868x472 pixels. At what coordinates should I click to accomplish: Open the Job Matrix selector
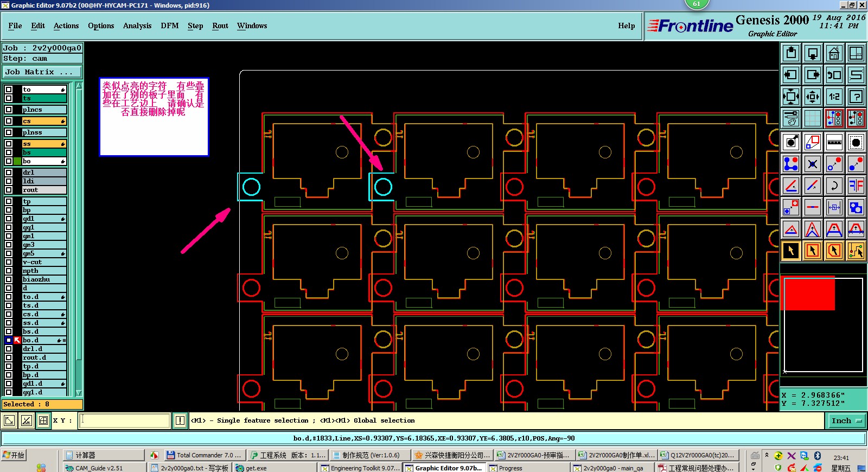(x=42, y=72)
